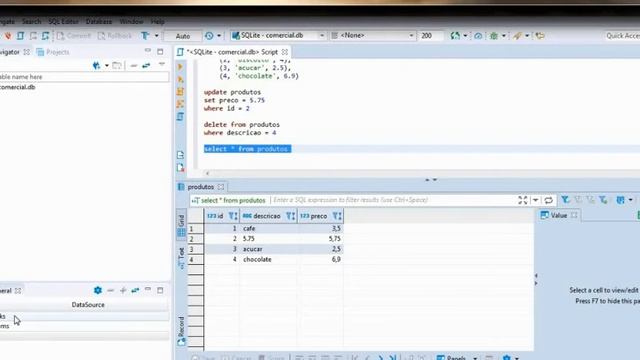Screen dimensions: 640x360
Task: Open the Search menu
Action: click(31, 21)
